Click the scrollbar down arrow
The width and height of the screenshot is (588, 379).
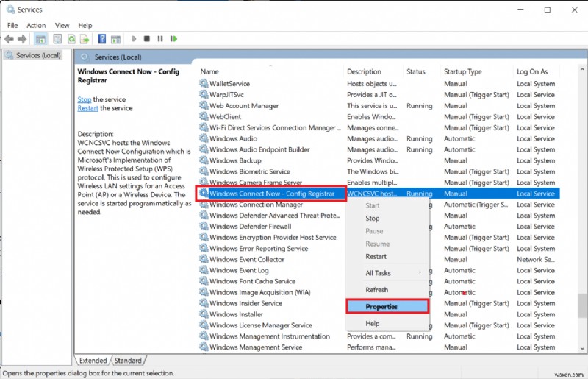tap(582, 348)
